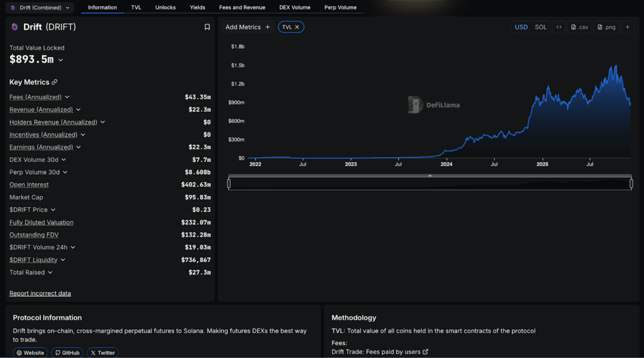The height and width of the screenshot is (358, 644).
Task: Click top grip of chart range slider
Action: [430, 175]
